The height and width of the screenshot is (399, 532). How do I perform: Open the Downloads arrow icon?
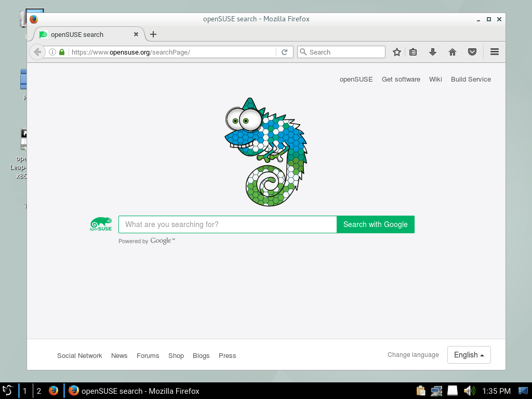tap(432, 52)
